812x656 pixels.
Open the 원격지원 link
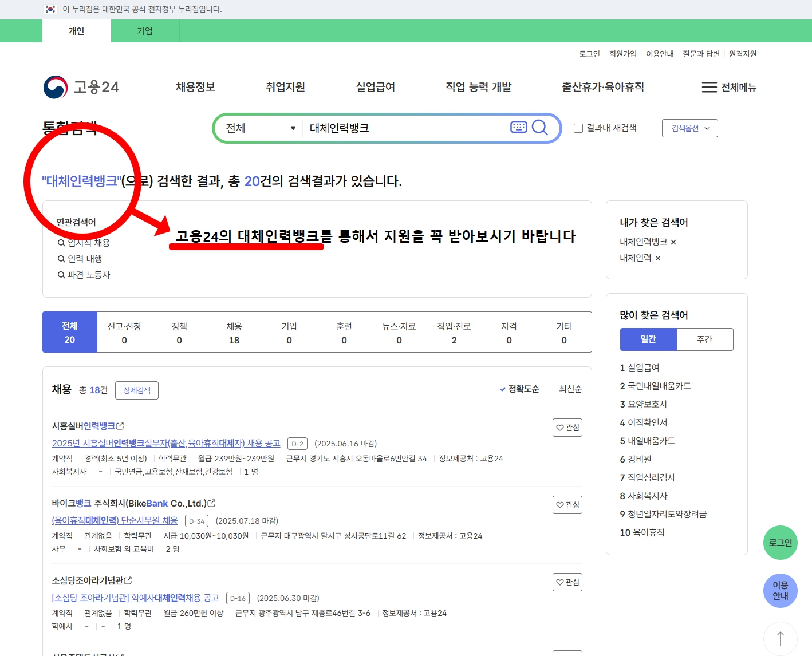[x=743, y=54]
